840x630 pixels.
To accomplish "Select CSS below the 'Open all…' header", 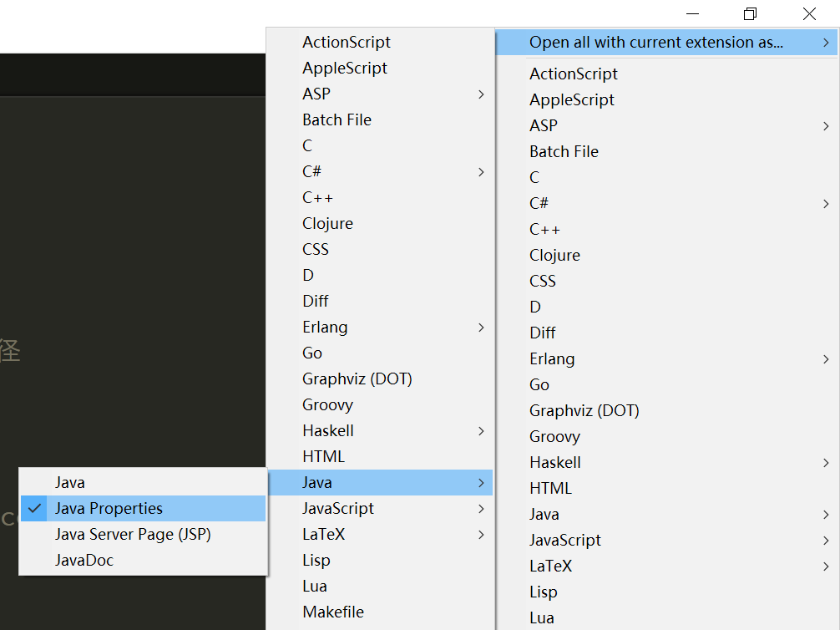I will point(666,281).
